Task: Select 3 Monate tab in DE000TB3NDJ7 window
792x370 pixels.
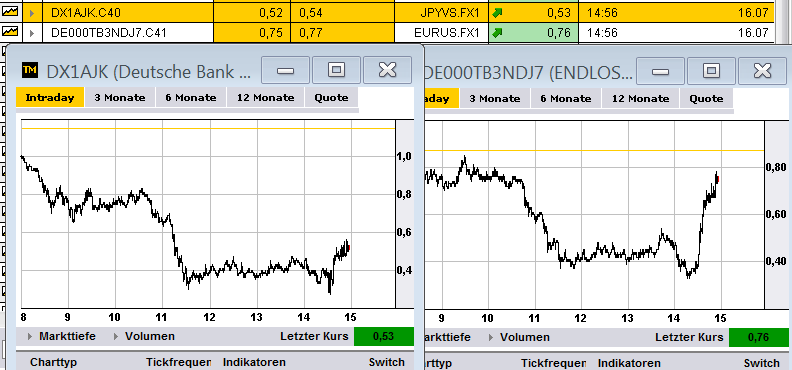Action: tap(494, 98)
